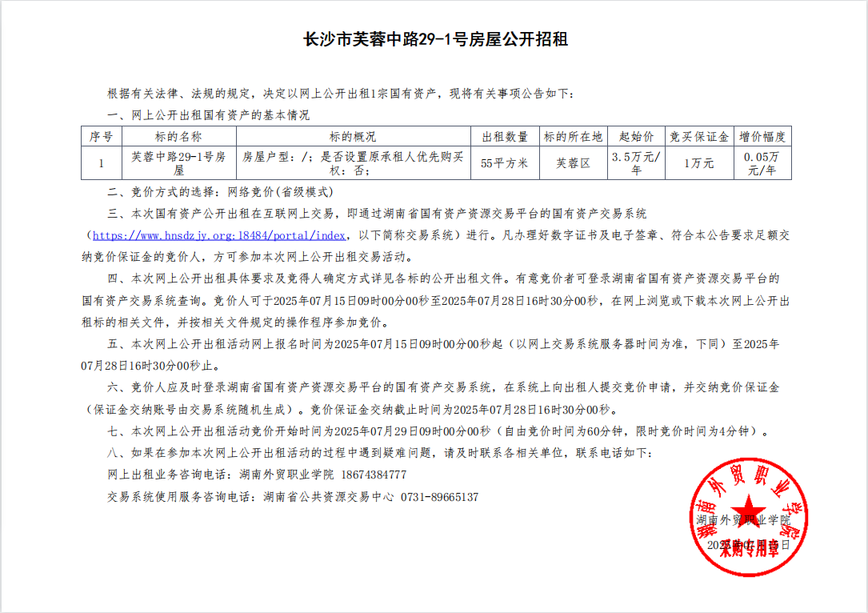Image resolution: width=868 pixels, height=613 pixels.
Task: Click cell 1万元 deposit value
Action: point(699,163)
